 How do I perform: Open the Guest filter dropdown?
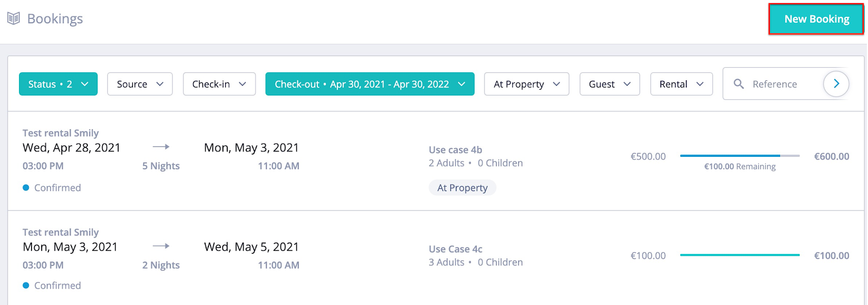point(610,84)
